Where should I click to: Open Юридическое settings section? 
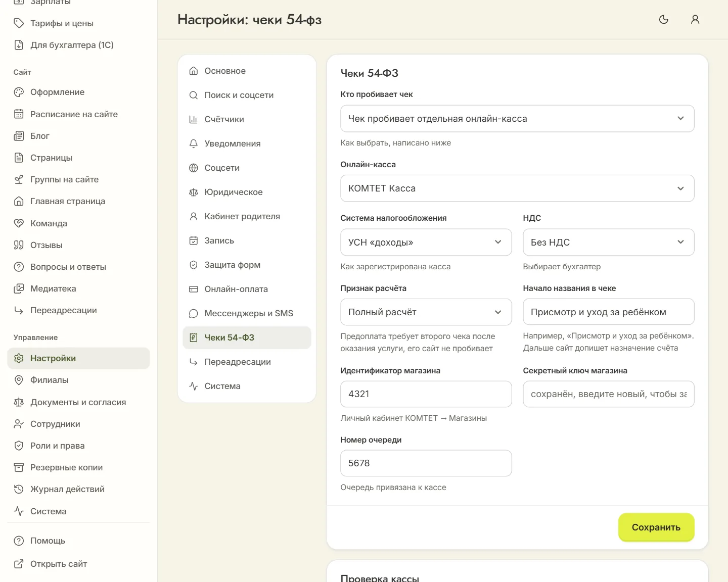[x=247, y=192]
